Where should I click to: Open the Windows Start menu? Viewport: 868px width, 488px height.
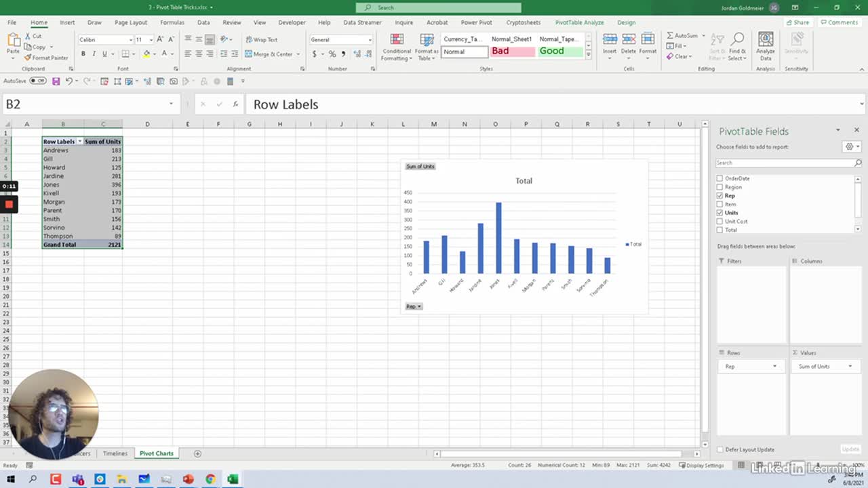(x=11, y=479)
